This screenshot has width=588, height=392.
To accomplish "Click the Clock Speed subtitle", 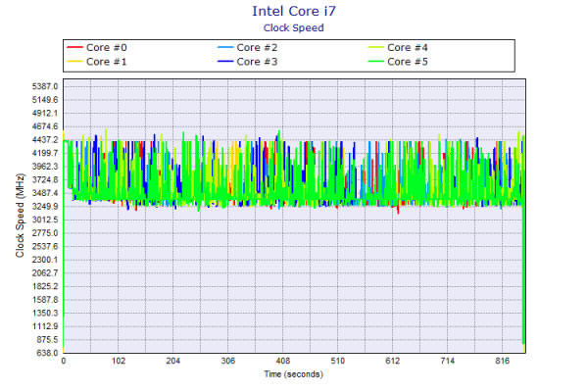I will tap(294, 28).
